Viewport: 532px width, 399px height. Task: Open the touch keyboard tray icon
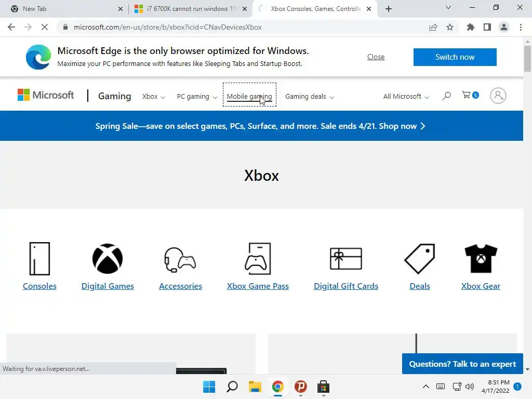point(441,387)
